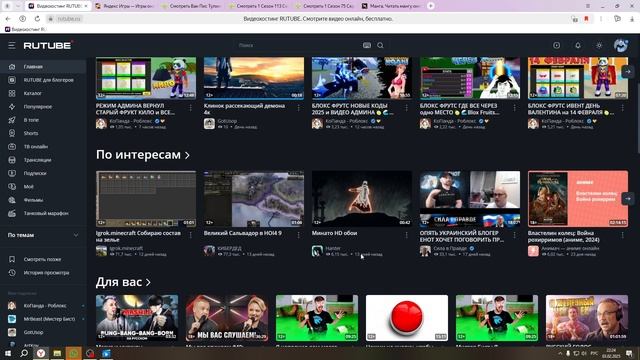Open the Для вас section heading
The height and width of the screenshot is (360, 640).
pos(123,282)
